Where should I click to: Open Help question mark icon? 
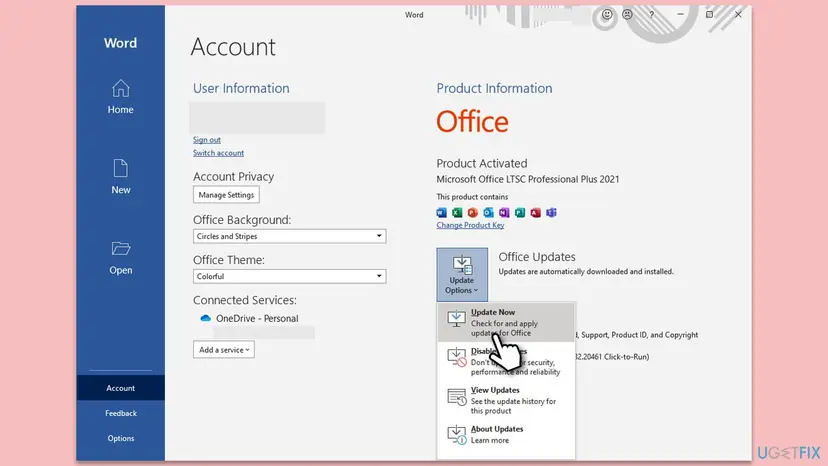click(652, 14)
